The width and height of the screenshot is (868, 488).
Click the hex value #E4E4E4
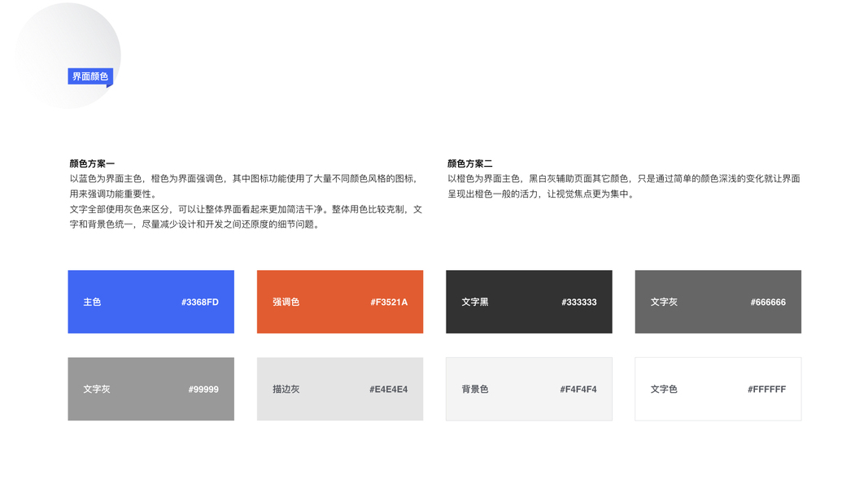pyautogui.click(x=389, y=390)
